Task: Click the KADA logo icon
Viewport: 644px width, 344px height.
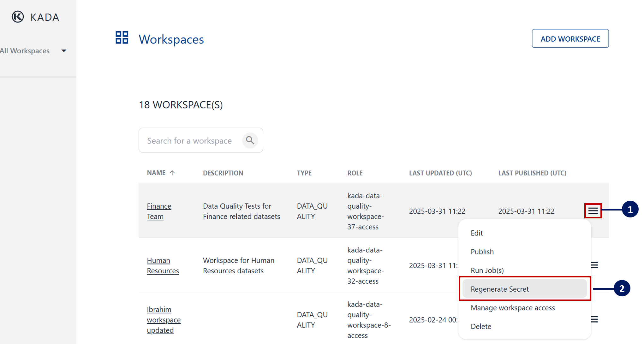Action: tap(18, 17)
